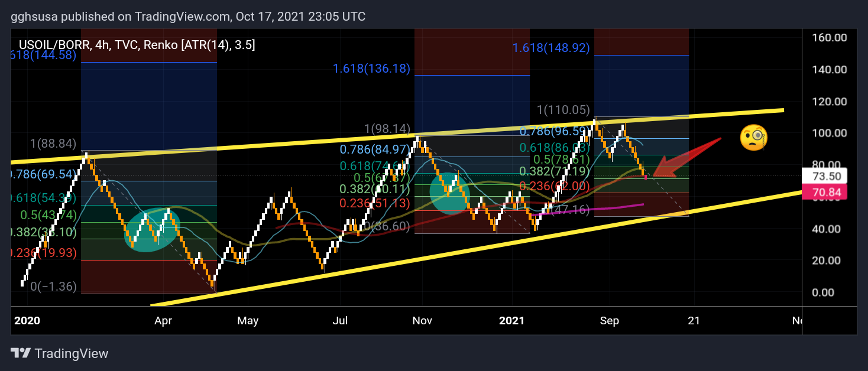Screen dimensions: 868x371
Task: Select the Fibonacci label 1.618(148.92)
Action: 551,48
